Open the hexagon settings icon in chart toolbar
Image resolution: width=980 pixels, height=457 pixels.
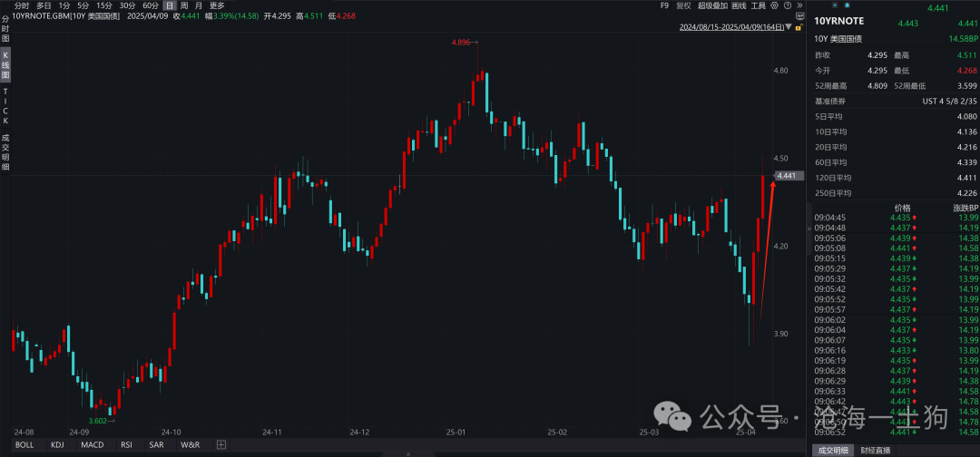(x=774, y=5)
